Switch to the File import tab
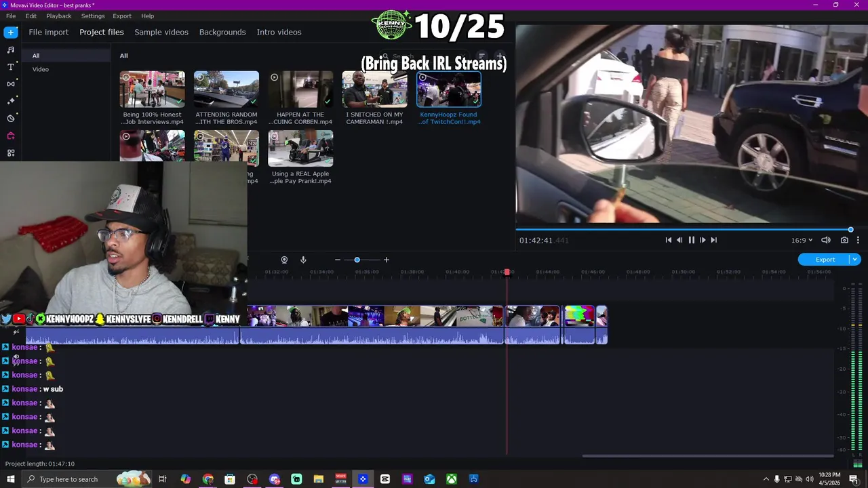 coord(48,32)
